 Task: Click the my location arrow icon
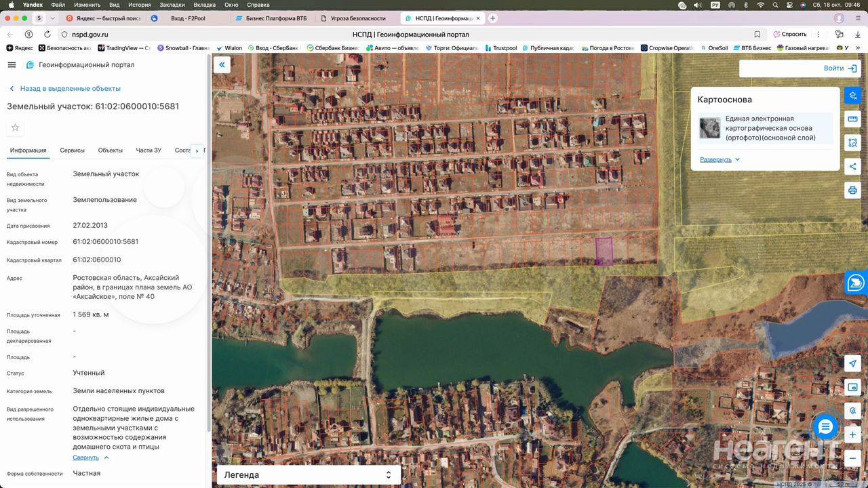click(x=852, y=364)
